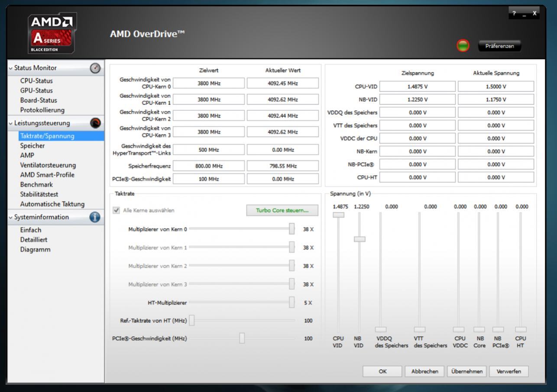Click CPU-Kern 1 Zielwert field
Image resolution: width=557 pixels, height=392 pixels.
click(209, 100)
